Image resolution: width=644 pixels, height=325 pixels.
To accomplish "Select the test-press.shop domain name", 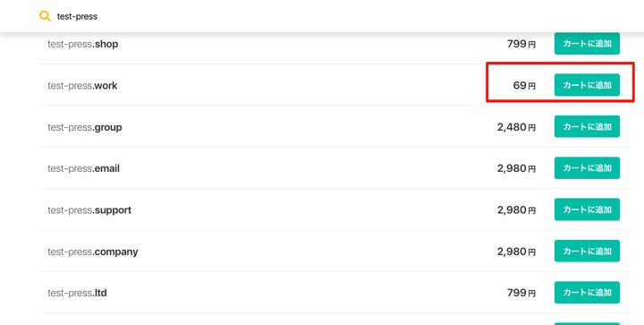I will [83, 44].
